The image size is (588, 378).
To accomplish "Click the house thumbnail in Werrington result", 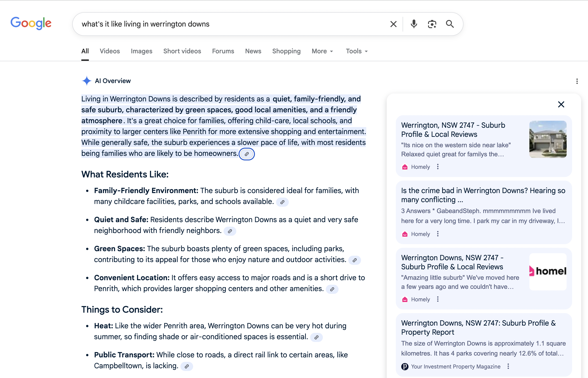I will pos(548,139).
